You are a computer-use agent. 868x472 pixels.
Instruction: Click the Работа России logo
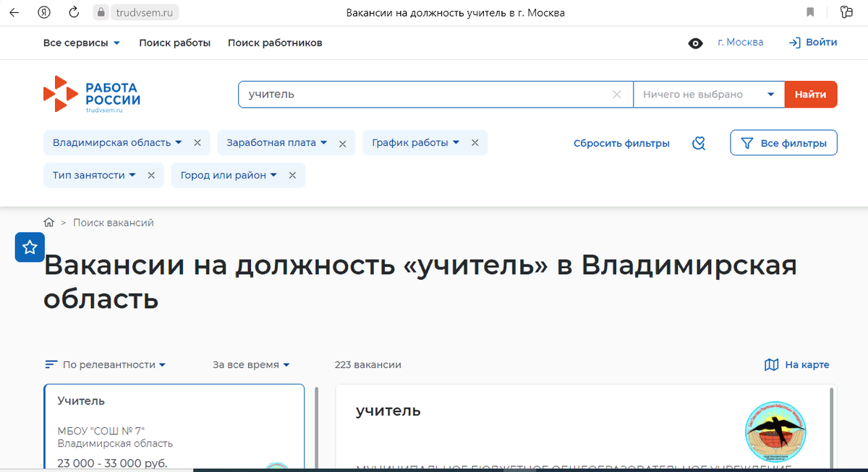(91, 94)
